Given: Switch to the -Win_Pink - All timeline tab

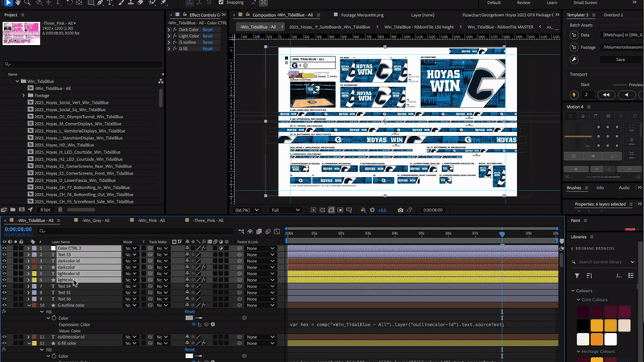Looking at the screenshot, I should [151, 220].
